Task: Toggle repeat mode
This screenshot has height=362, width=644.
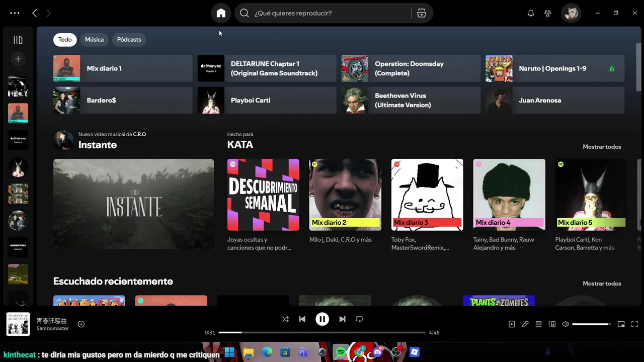Action: point(359,319)
